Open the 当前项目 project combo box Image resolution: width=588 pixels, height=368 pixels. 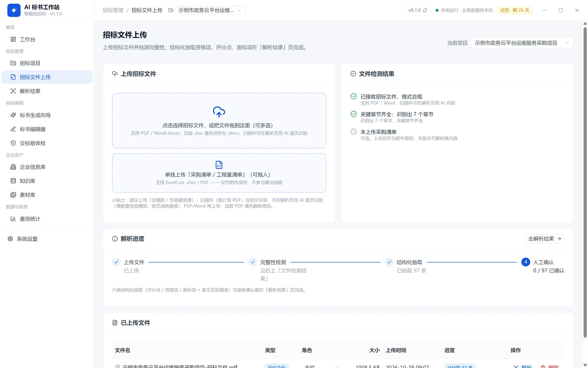tap(522, 43)
